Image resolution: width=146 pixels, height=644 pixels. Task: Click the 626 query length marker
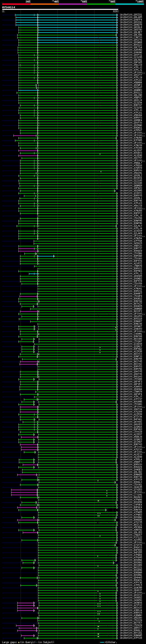[115, 11]
